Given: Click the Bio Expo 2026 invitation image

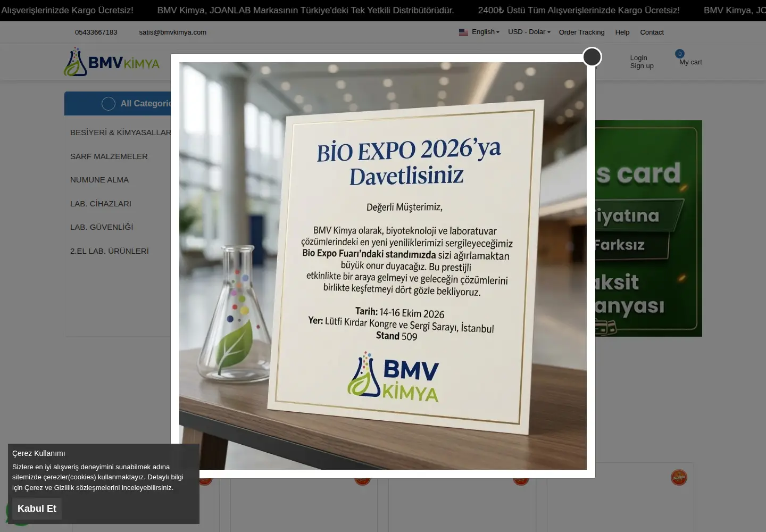Looking at the screenshot, I should (383, 266).
